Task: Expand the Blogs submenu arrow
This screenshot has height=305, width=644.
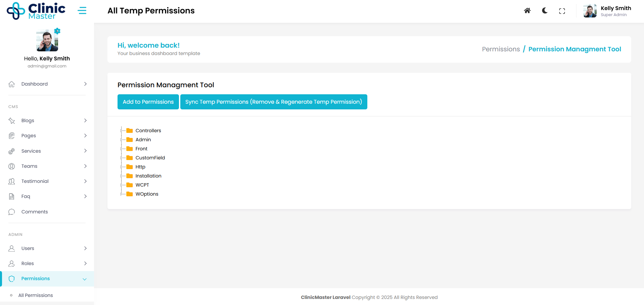Action: (x=85, y=120)
